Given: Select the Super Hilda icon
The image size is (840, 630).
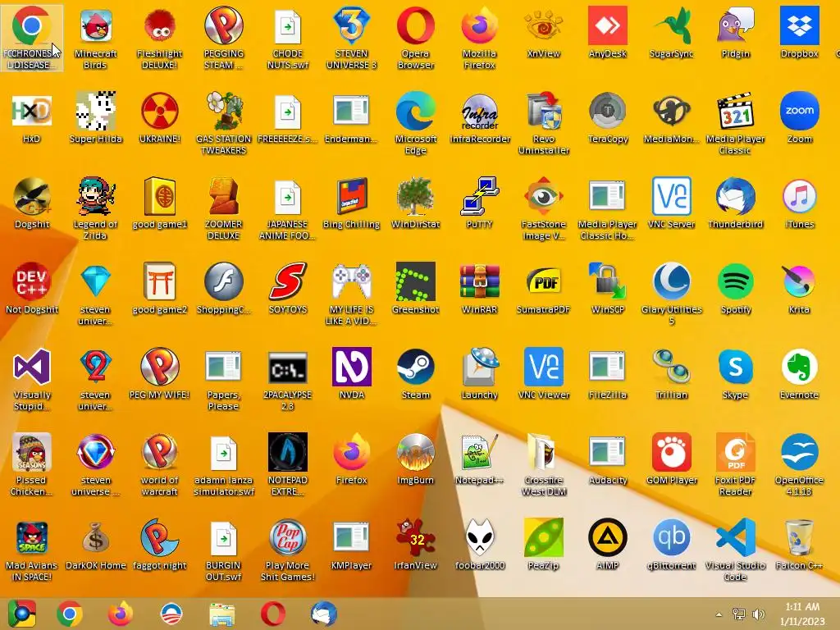Looking at the screenshot, I should [95, 111].
